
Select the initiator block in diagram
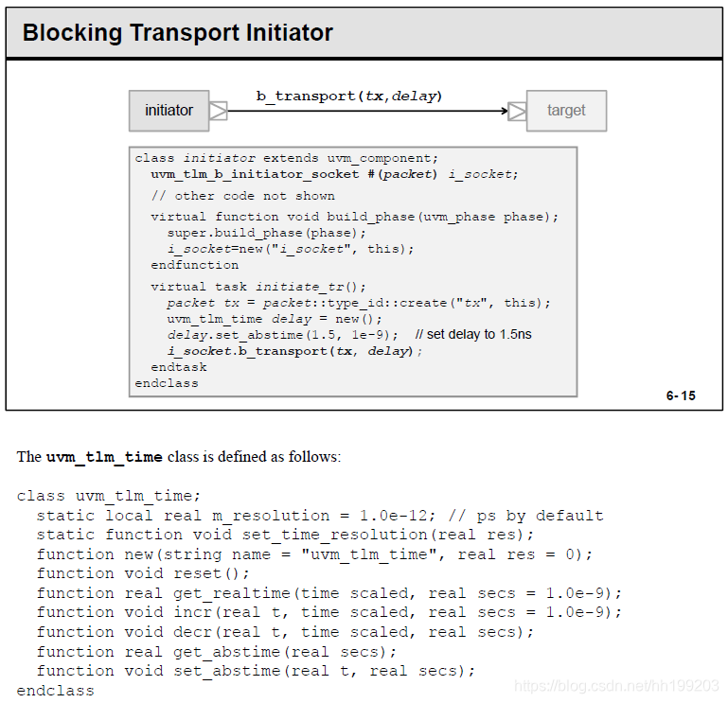169,111
